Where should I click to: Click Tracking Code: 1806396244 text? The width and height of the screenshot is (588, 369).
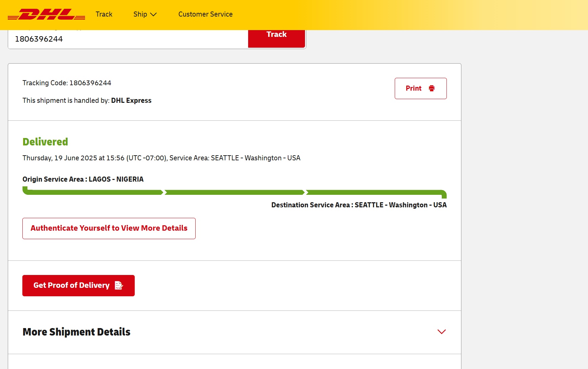coord(67,83)
